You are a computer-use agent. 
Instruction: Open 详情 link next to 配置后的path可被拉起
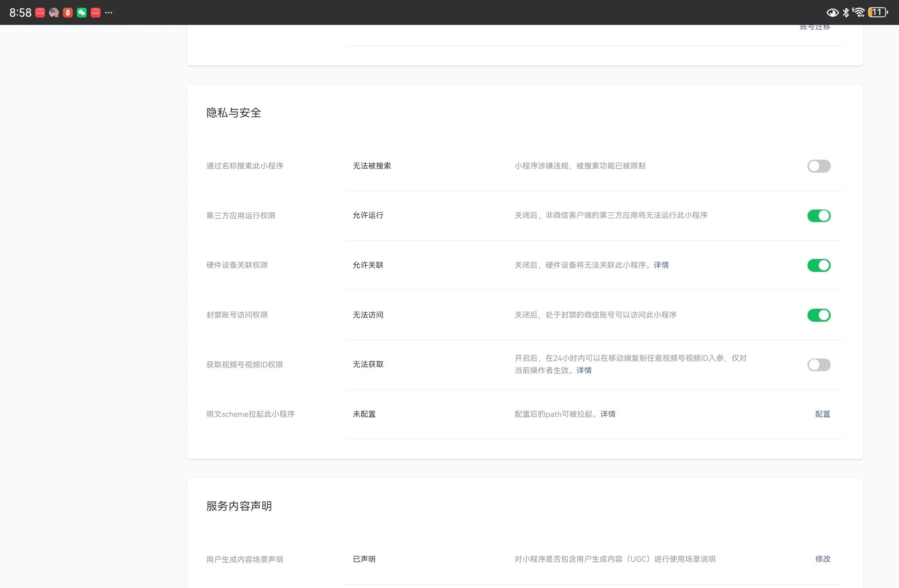(x=608, y=414)
